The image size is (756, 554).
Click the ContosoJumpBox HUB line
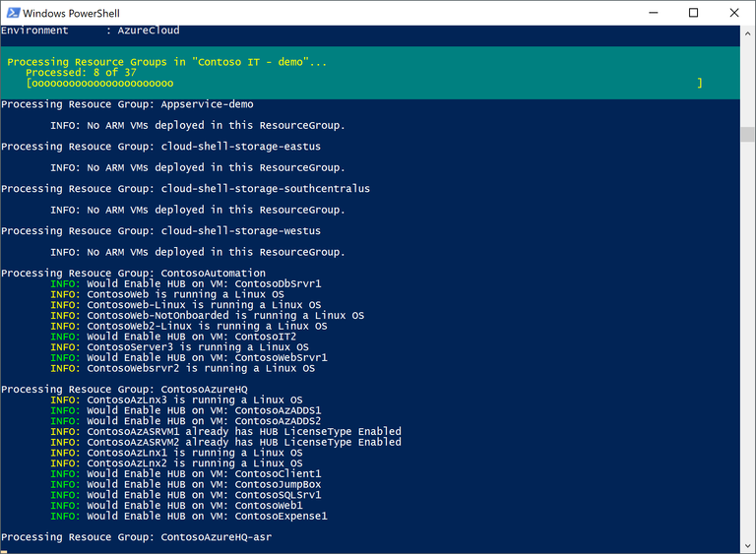(x=186, y=484)
